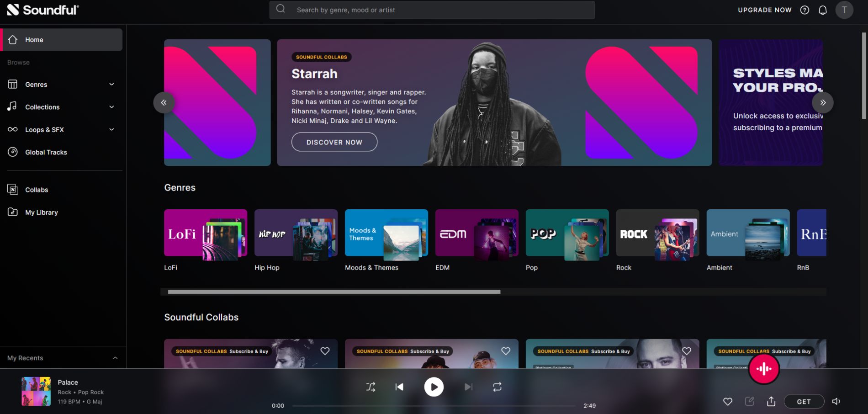868x414 pixels.
Task: Click the Loops & SFX infinity icon
Action: click(13, 129)
